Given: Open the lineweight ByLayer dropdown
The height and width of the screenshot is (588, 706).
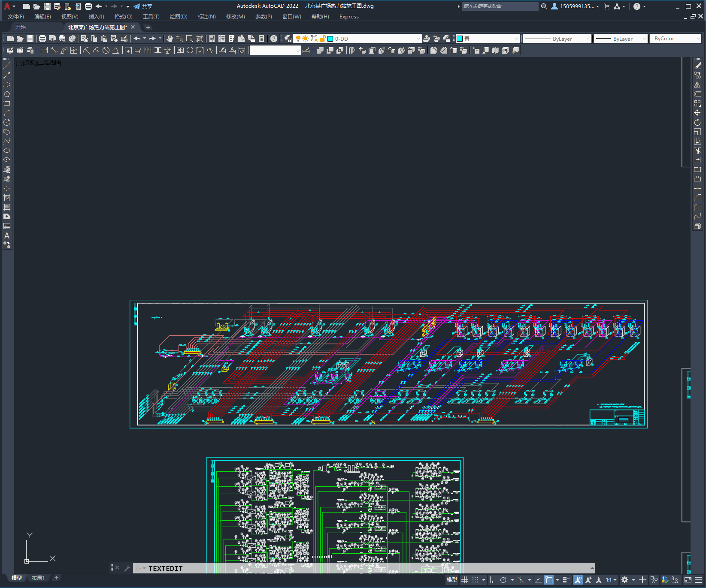Looking at the screenshot, I should coord(621,39).
